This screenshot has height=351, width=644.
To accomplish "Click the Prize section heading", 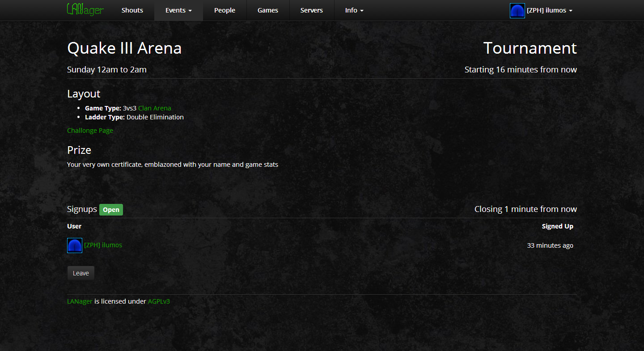I will coord(79,150).
